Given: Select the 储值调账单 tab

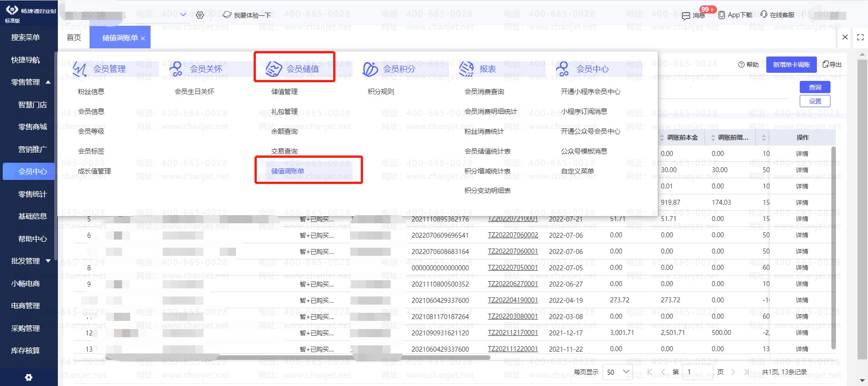Looking at the screenshot, I should 120,38.
